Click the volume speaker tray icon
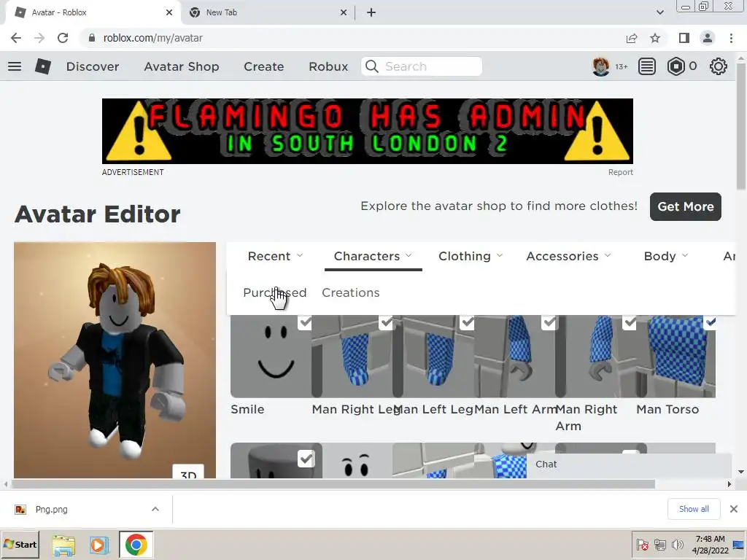 (x=676, y=545)
